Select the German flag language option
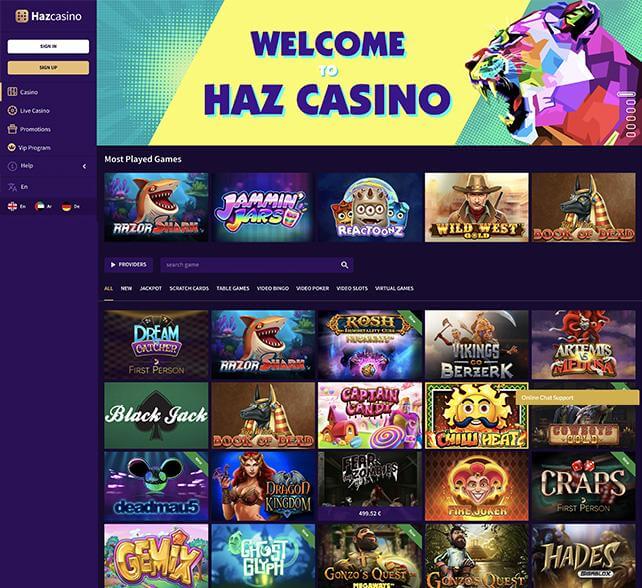642x588 pixels. pyautogui.click(x=66, y=206)
